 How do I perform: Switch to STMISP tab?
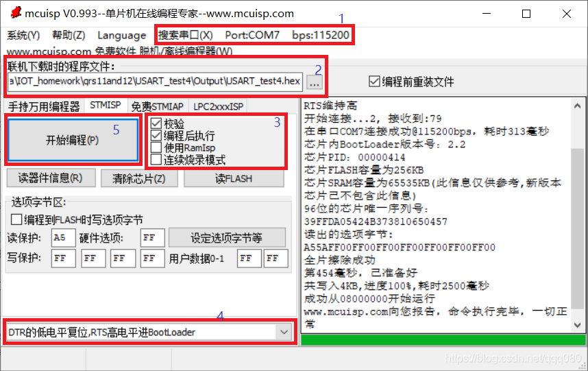pos(106,106)
